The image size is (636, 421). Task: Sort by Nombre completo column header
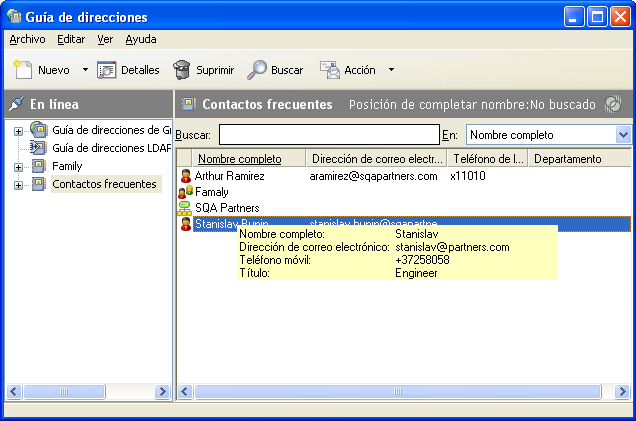tap(249, 159)
